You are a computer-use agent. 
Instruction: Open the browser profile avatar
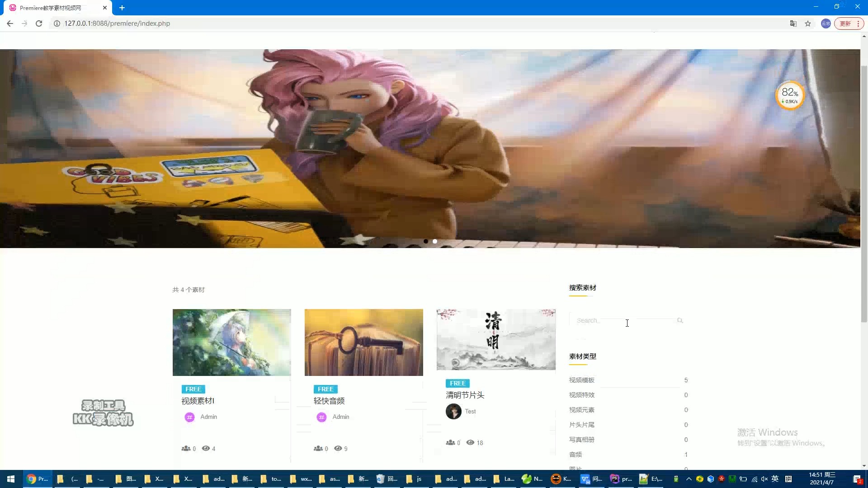pos(826,23)
